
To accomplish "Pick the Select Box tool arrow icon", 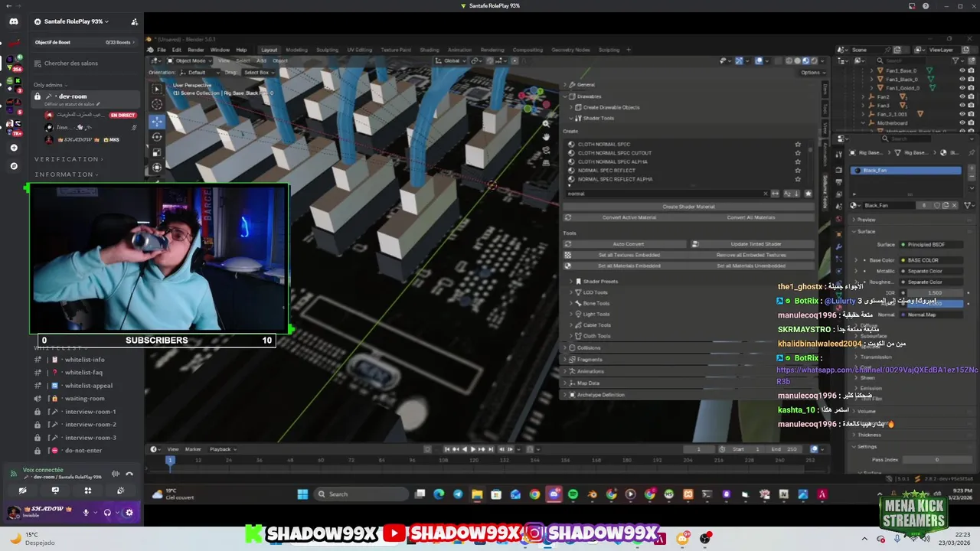I will click(x=156, y=90).
